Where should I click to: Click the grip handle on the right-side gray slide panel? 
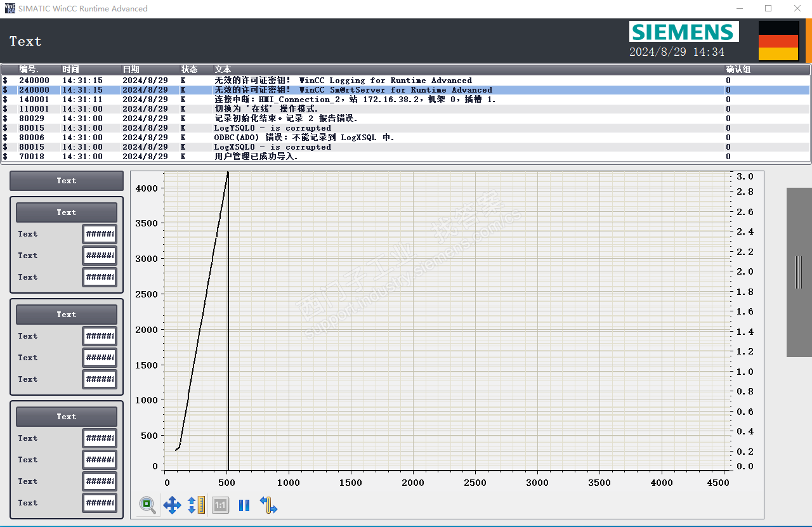pyautogui.click(x=799, y=273)
